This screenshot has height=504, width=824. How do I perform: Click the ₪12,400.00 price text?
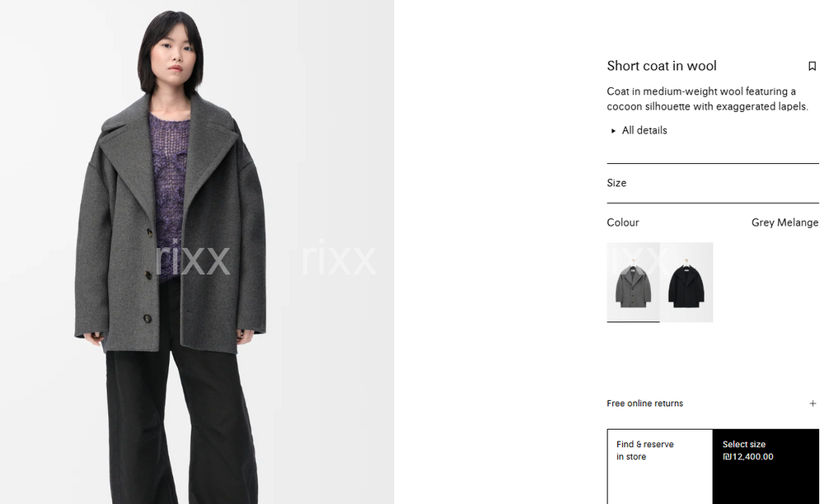pyautogui.click(x=748, y=457)
